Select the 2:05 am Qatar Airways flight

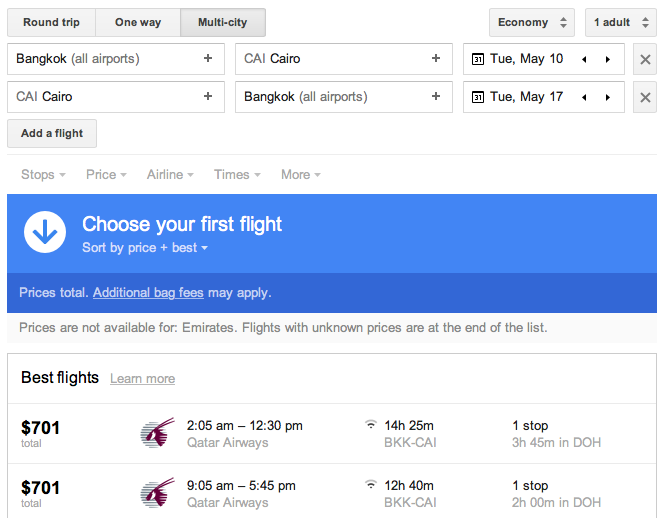[x=332, y=434]
